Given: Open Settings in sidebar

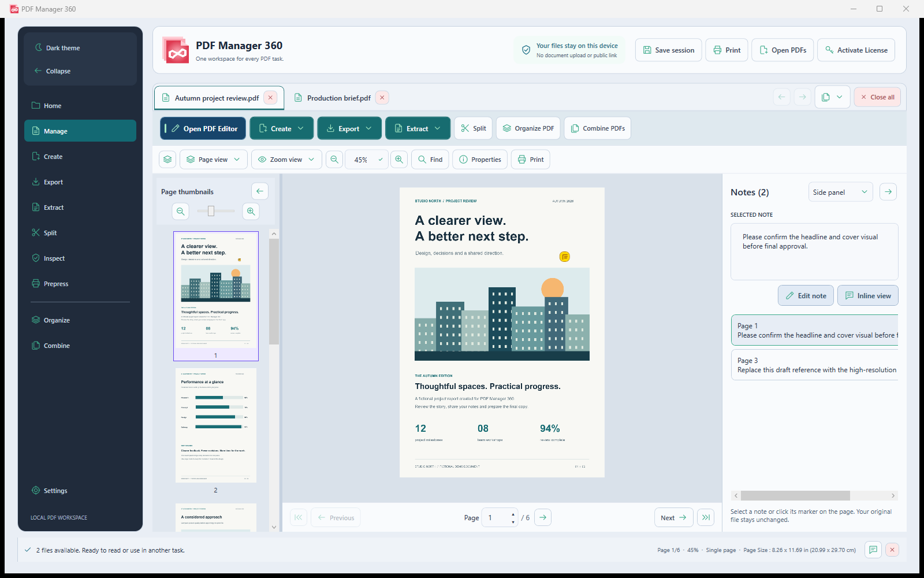Looking at the screenshot, I should pyautogui.click(x=80, y=491).
